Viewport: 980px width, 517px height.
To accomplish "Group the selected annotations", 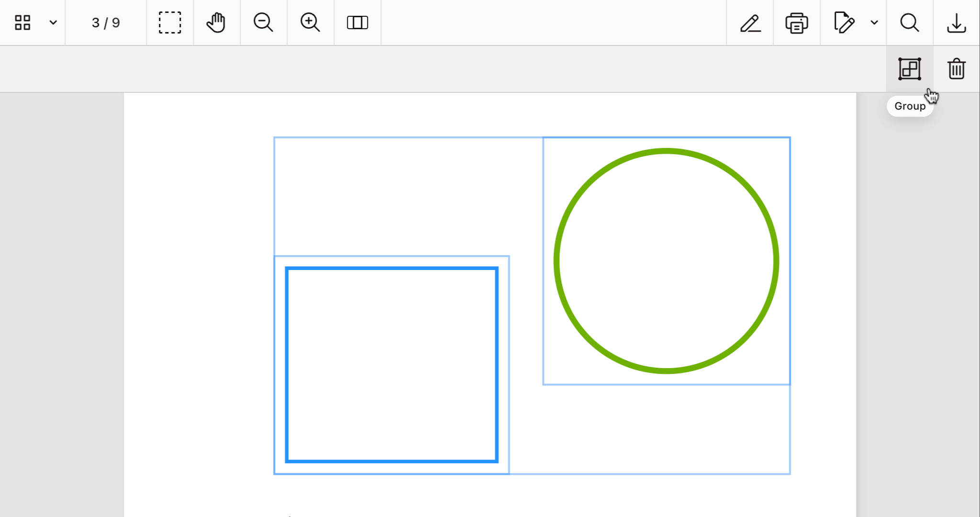I will [x=909, y=68].
